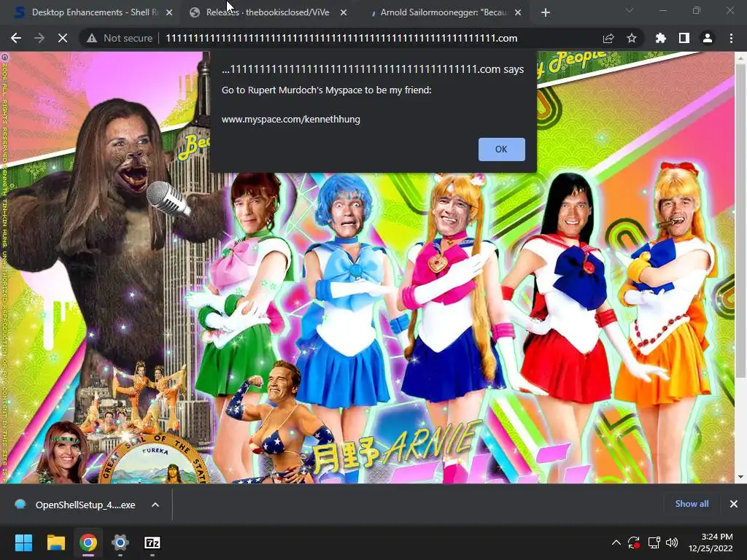Screen dimensions: 747x560
Task: Bookmark this page with the star icon
Action: [632, 38]
